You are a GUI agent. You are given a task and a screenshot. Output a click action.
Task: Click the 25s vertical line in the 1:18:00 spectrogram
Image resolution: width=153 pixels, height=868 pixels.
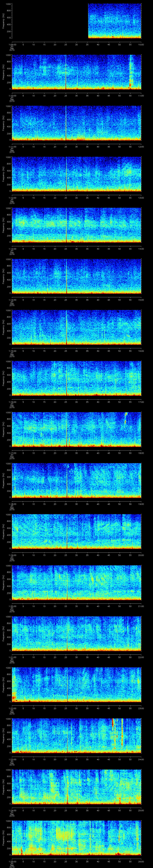tap(67, 480)
